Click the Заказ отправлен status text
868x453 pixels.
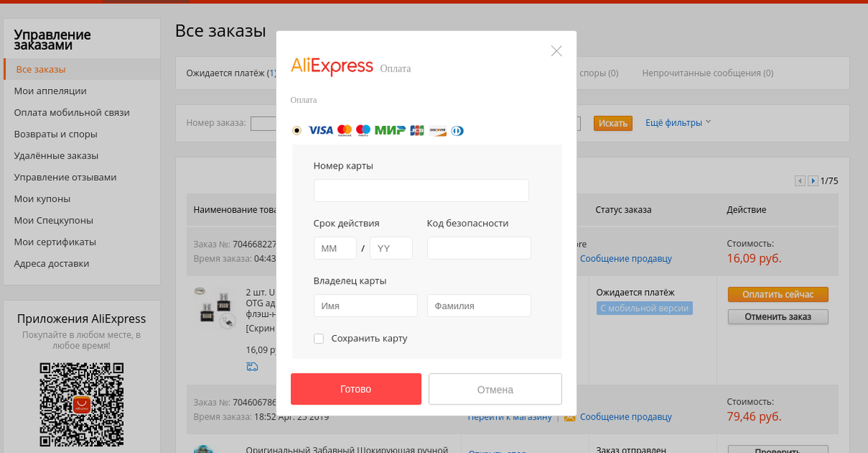point(631,450)
